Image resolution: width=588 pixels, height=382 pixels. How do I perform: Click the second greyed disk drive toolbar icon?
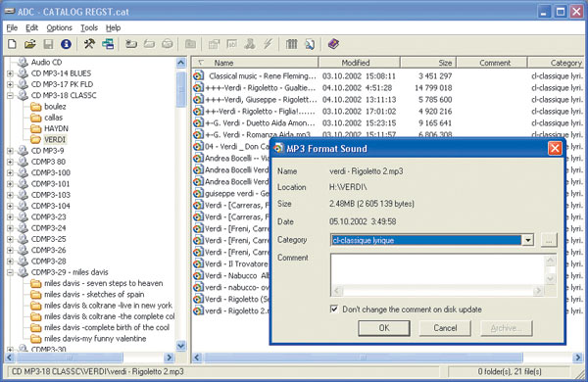pos(149,44)
